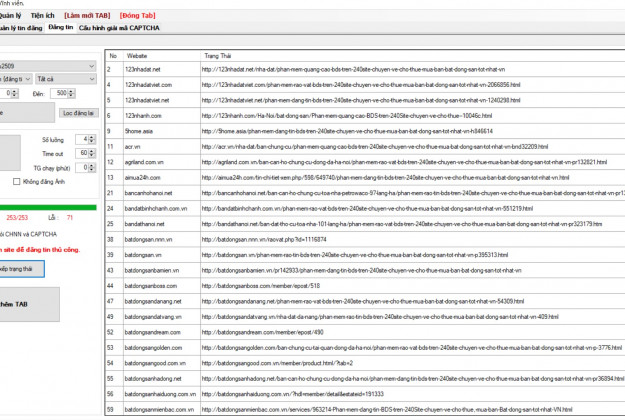Image resolution: width=625 pixels, height=420 pixels.
Task: Select the batdongsandream.com row
Action: click(365, 332)
